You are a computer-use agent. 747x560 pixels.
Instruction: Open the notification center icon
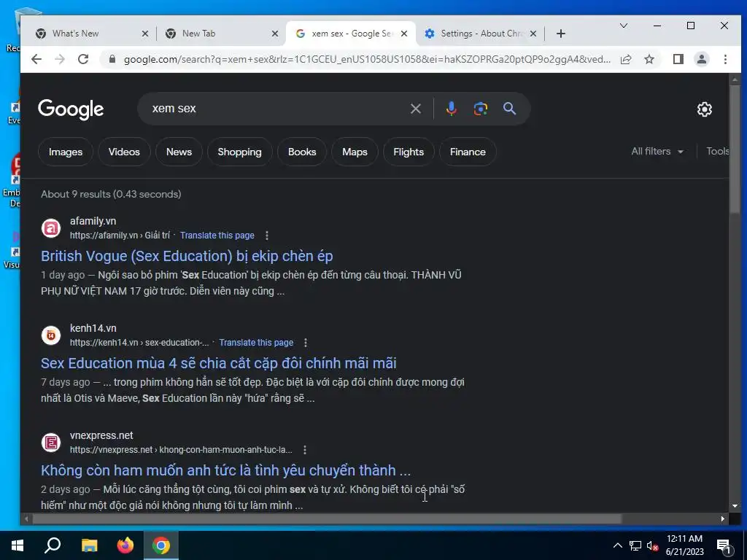pos(724,546)
